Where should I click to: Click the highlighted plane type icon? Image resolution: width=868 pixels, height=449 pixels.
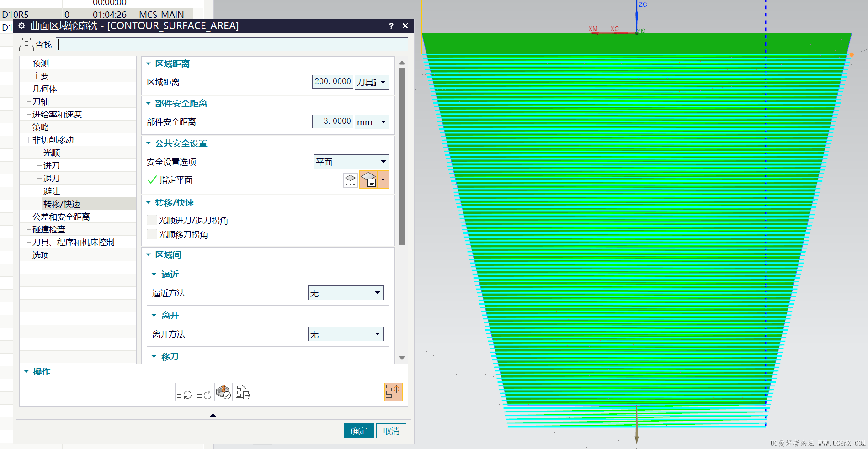(x=369, y=180)
